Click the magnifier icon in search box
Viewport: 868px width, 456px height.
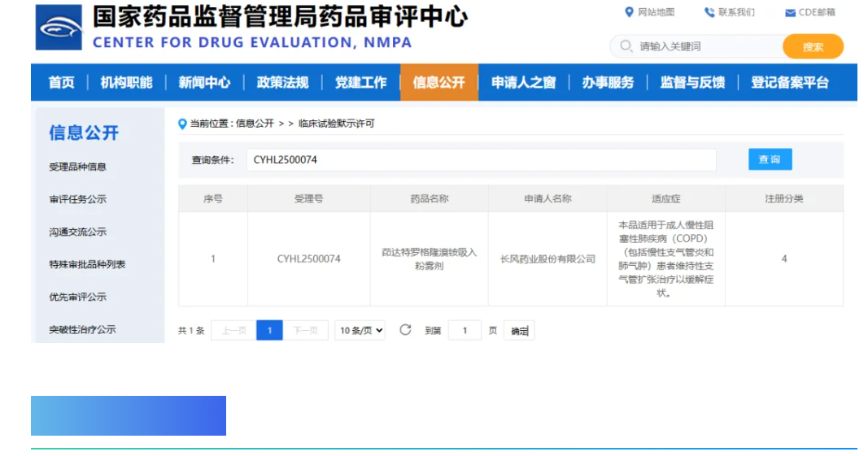pos(626,46)
